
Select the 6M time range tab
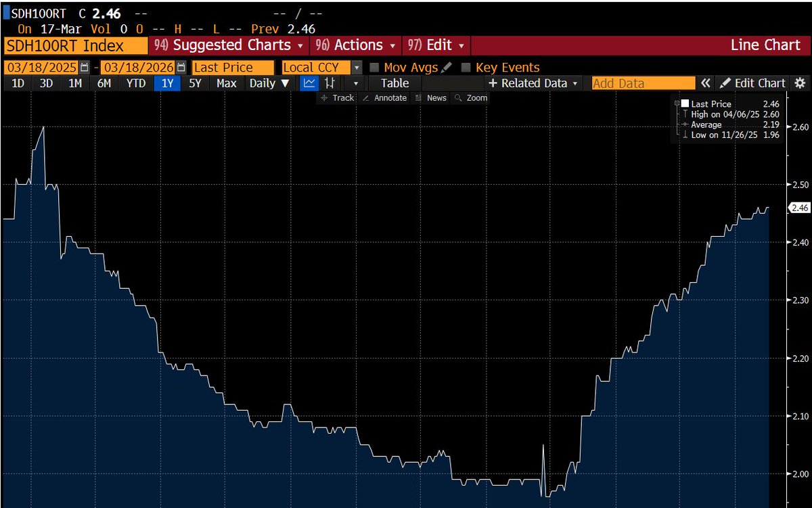pos(104,83)
